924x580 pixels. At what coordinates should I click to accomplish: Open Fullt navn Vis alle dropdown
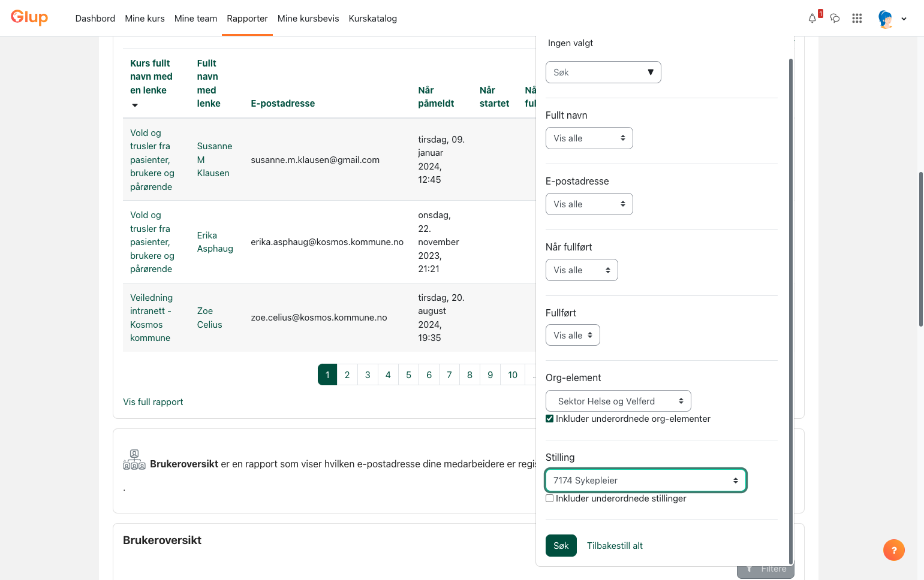[x=589, y=138]
